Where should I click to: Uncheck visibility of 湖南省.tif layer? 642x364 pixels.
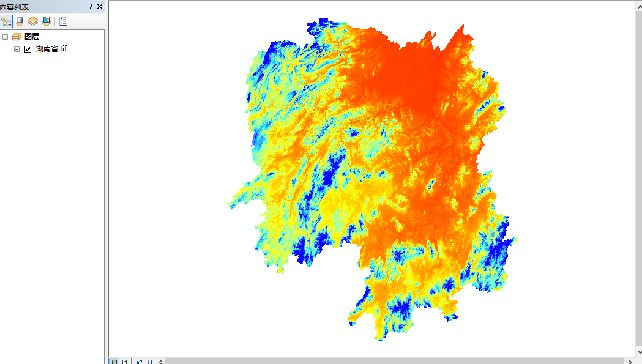click(28, 49)
